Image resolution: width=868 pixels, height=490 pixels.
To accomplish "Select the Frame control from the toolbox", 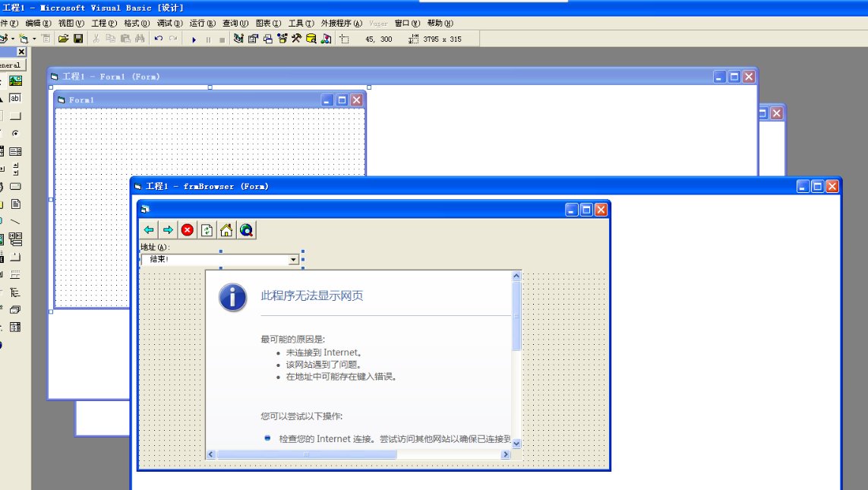I will tap(3, 114).
